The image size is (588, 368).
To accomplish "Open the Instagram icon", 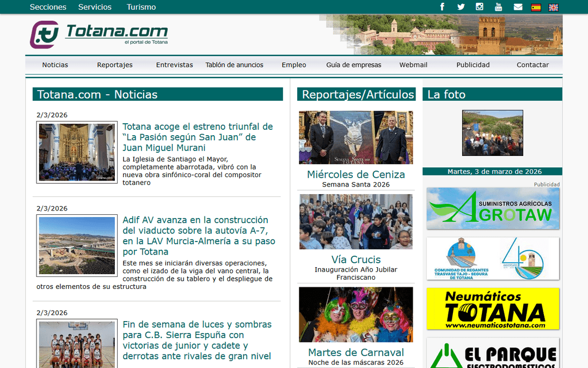I will pyautogui.click(x=480, y=7).
